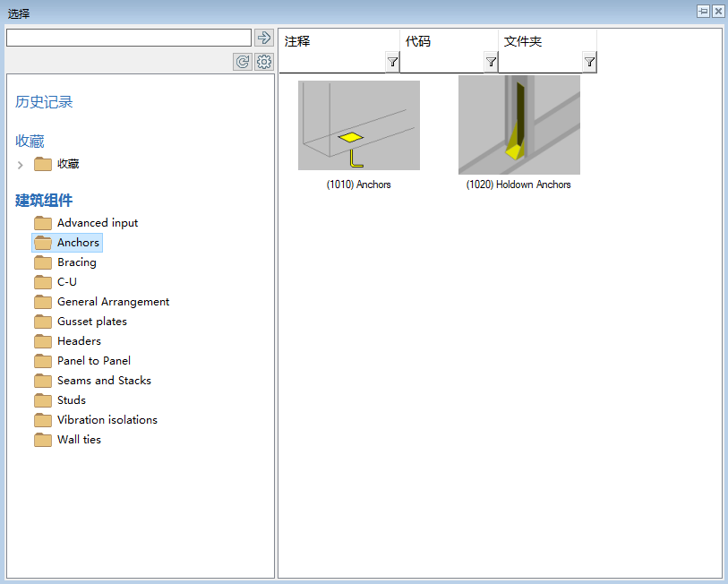Select the Panel to Panel tree label
The width and height of the screenshot is (728, 584).
(94, 361)
